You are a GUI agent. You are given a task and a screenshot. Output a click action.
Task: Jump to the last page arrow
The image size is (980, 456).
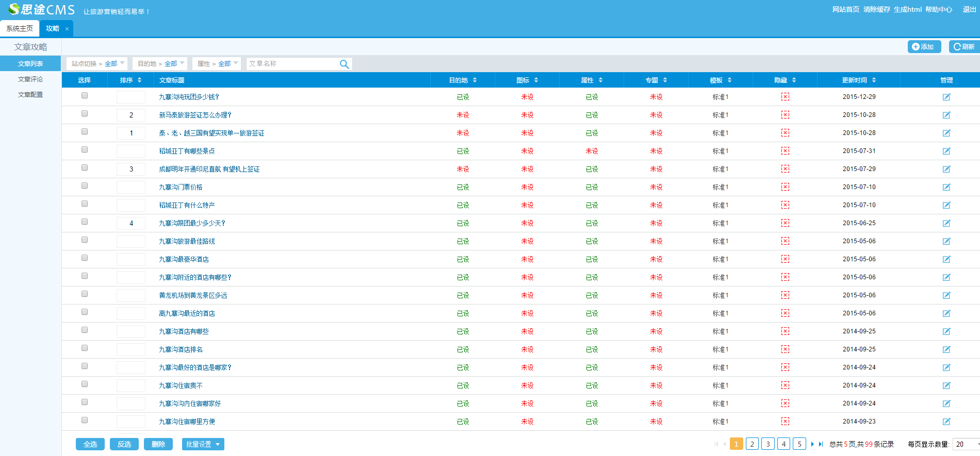tap(821, 444)
